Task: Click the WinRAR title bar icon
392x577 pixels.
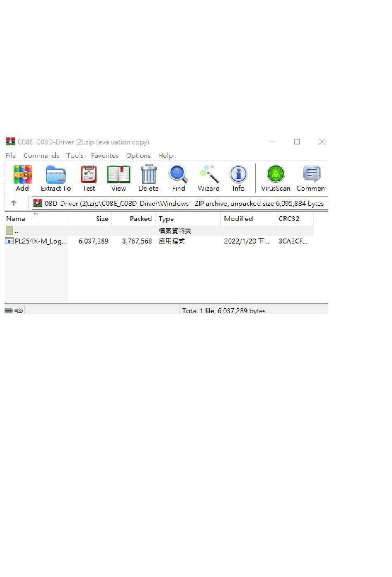Action: pos(10,142)
